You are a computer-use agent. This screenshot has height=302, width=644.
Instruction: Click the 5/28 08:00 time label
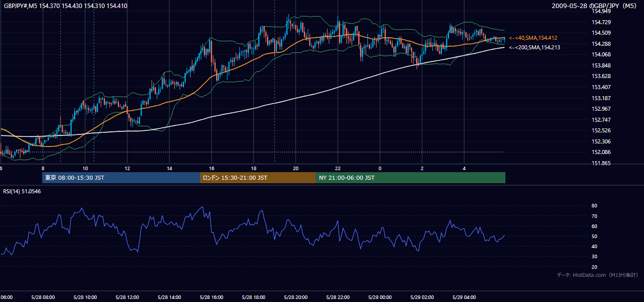pyautogui.click(x=43, y=297)
